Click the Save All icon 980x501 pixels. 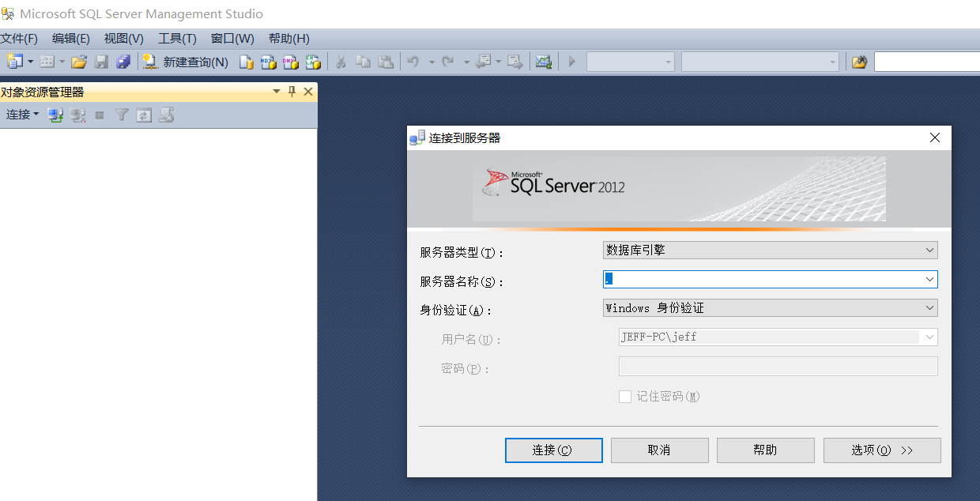pyautogui.click(x=123, y=62)
